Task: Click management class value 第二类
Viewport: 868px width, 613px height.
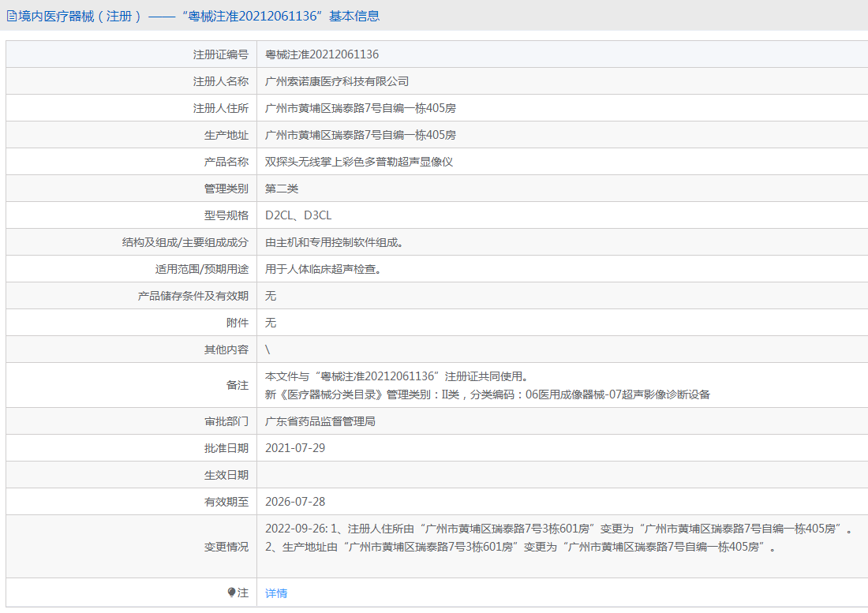Action: coord(281,189)
